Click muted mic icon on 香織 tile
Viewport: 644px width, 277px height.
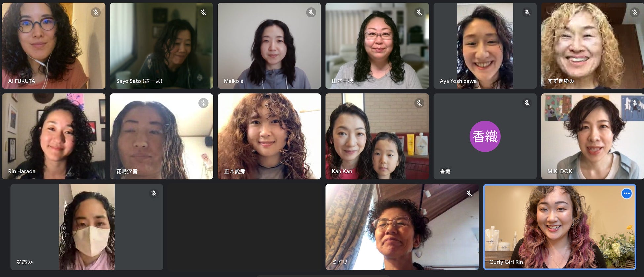[x=527, y=103]
